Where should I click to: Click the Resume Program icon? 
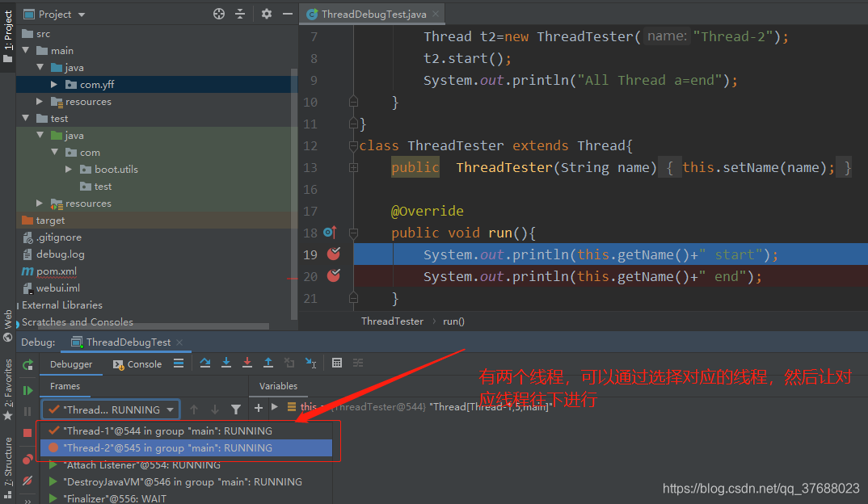(x=27, y=391)
